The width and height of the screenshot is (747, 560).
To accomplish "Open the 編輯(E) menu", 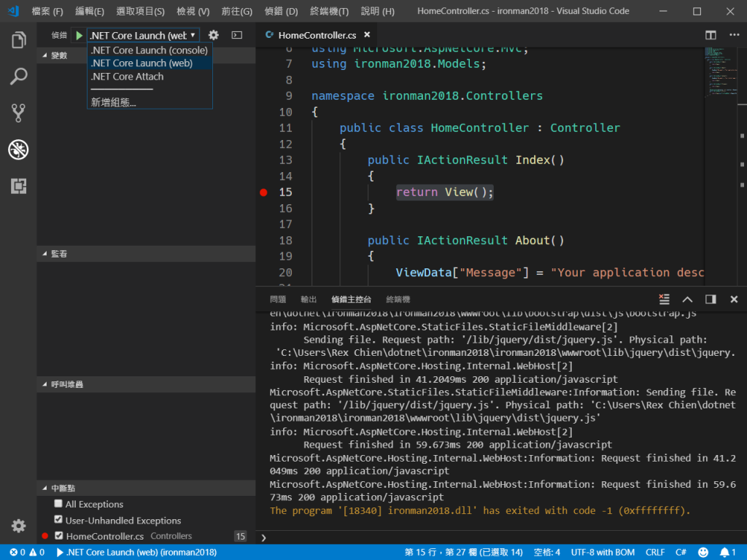I will [x=90, y=11].
